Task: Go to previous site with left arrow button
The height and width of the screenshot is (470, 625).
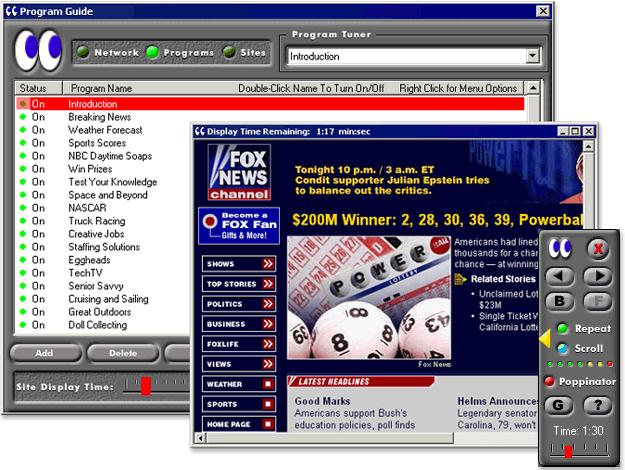Action: 559,276
